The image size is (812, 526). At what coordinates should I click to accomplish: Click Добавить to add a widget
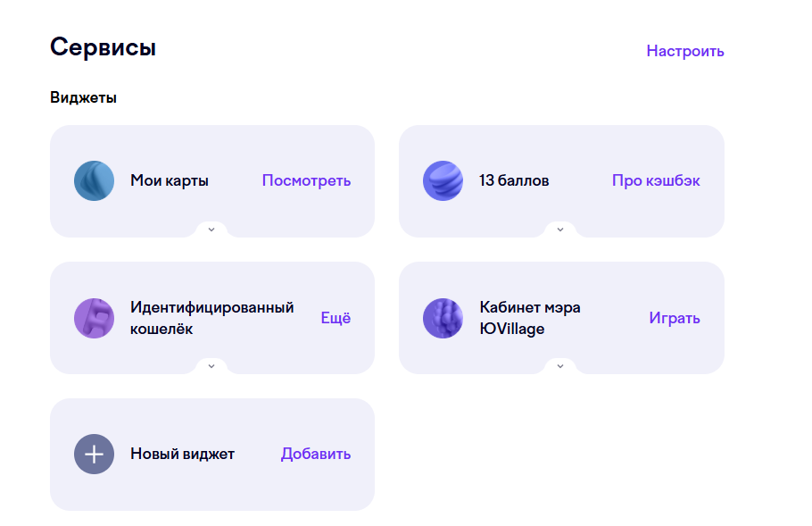[x=315, y=454]
